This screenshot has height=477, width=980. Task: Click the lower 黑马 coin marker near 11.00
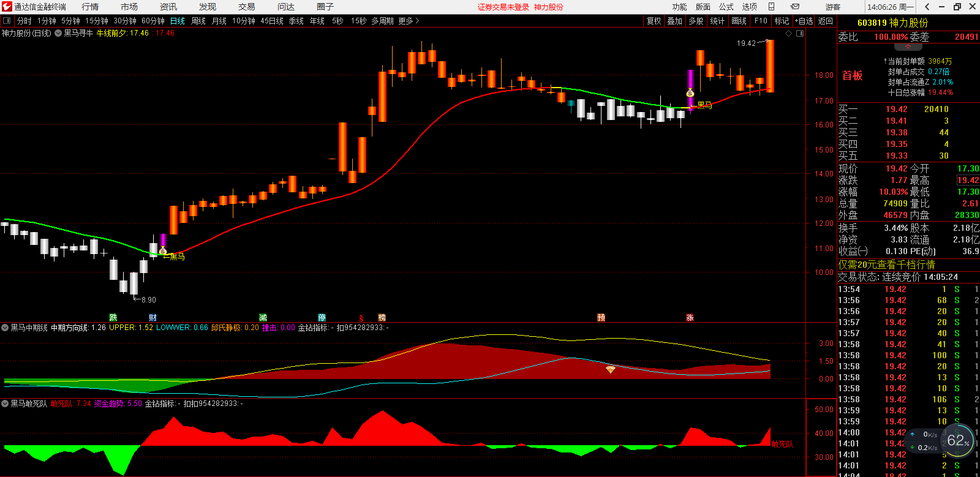(x=162, y=251)
